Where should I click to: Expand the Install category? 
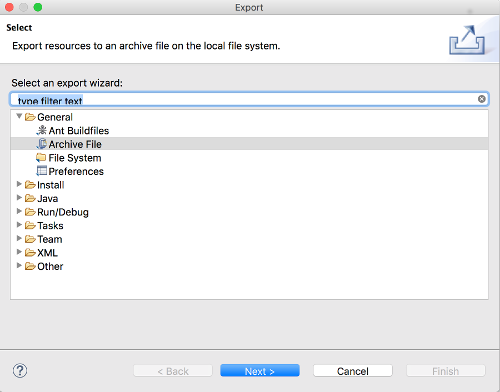(x=19, y=184)
